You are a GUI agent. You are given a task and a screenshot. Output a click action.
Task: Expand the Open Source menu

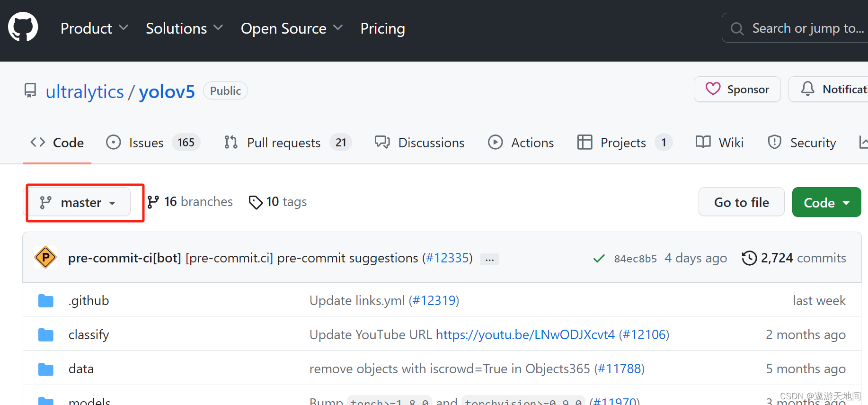click(x=292, y=28)
